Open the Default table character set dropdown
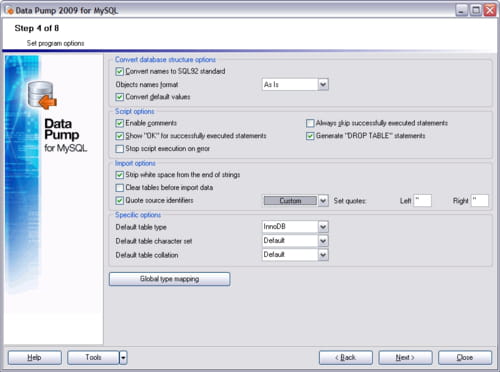Viewport: 500px width, 372px height. click(323, 241)
